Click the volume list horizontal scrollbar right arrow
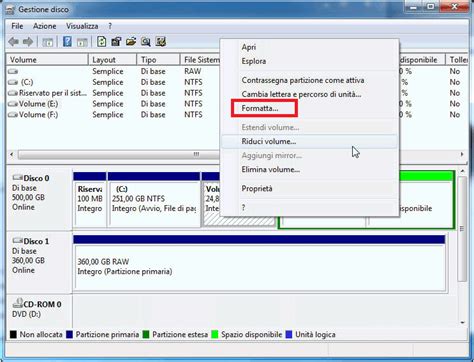474x362 pixels. click(x=462, y=154)
